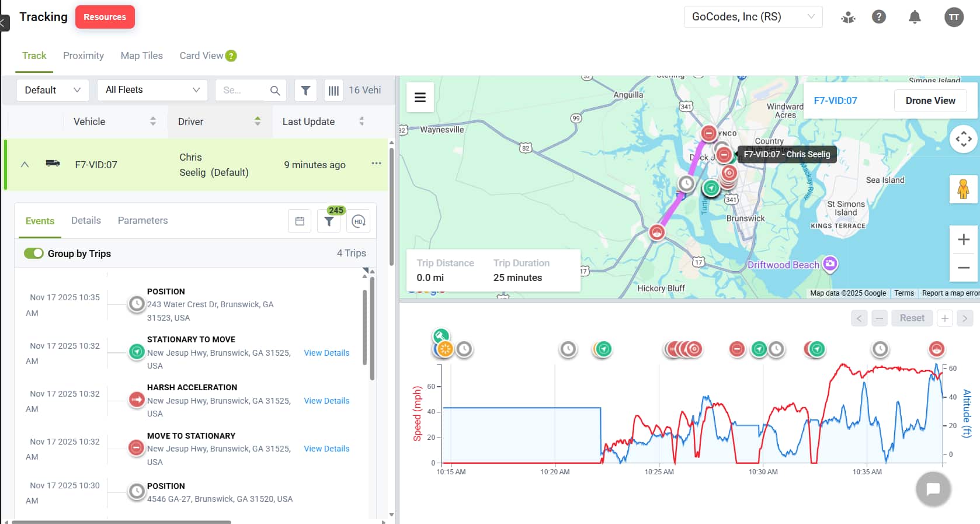Open the map hamburger menu
This screenshot has height=524, width=980.
[420, 98]
